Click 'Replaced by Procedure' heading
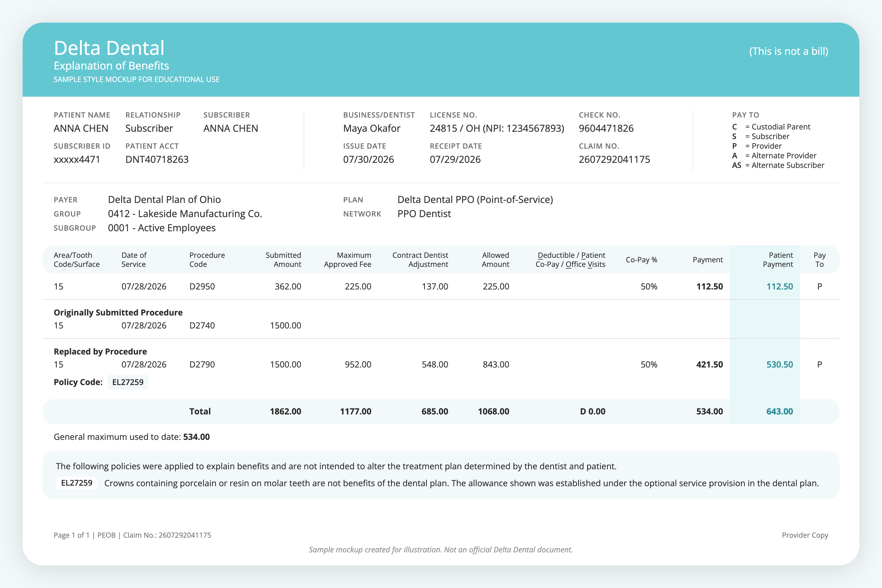This screenshot has width=882, height=588. coord(100,351)
